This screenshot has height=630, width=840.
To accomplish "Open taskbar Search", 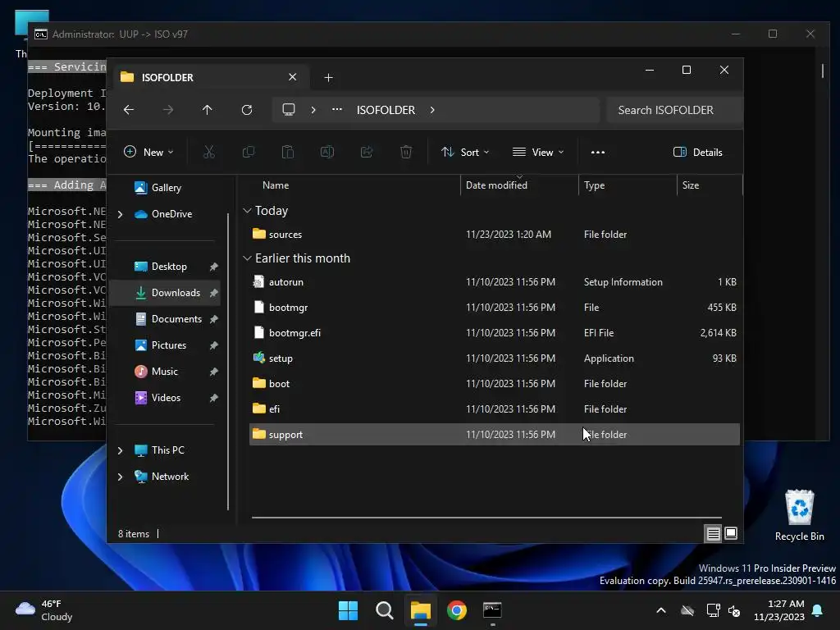I will [385, 610].
